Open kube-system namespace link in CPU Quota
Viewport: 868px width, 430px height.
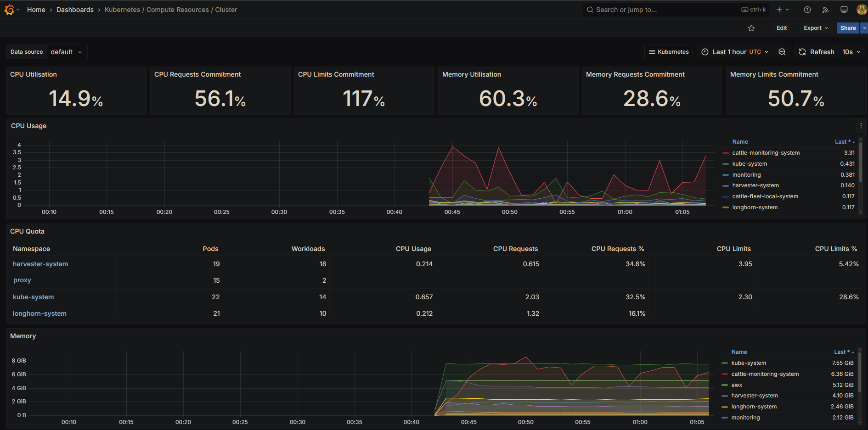click(x=33, y=297)
